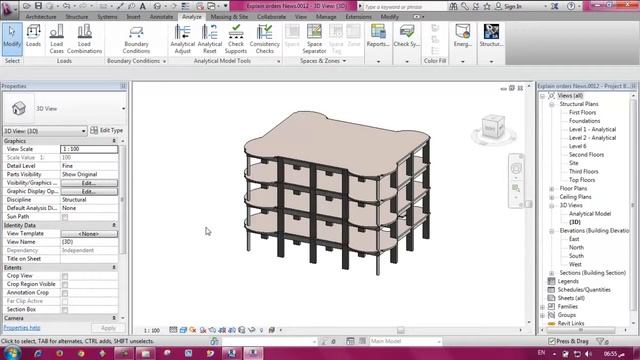
Task: Open the Manage tab
Action: coord(326,17)
